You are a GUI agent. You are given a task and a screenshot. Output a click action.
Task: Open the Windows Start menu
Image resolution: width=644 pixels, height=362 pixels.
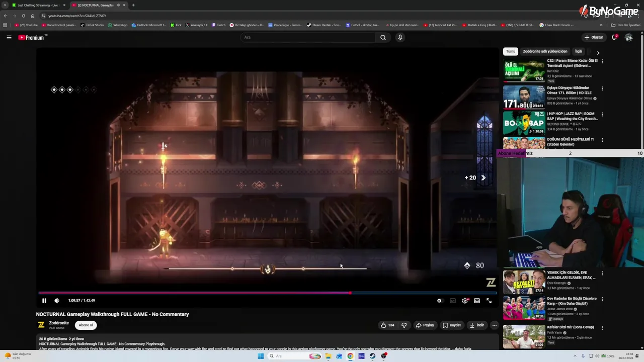pyautogui.click(x=261, y=356)
